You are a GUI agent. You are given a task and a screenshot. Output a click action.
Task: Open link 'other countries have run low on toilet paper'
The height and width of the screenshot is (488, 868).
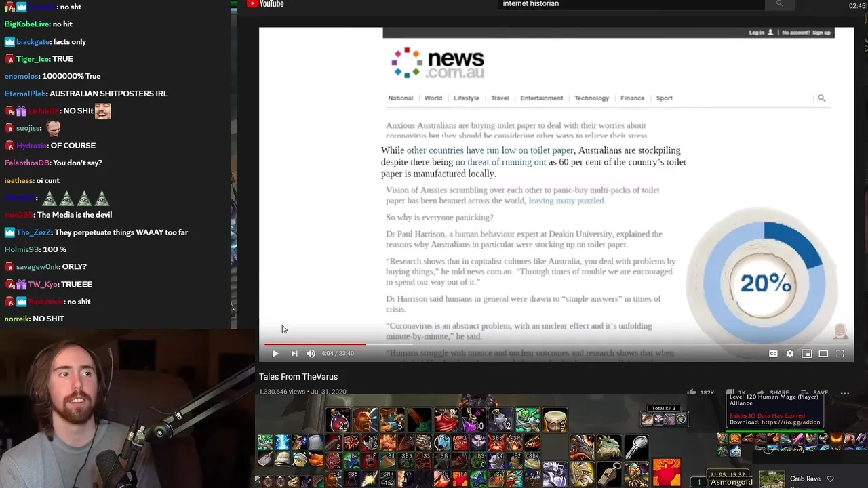[490, 150]
